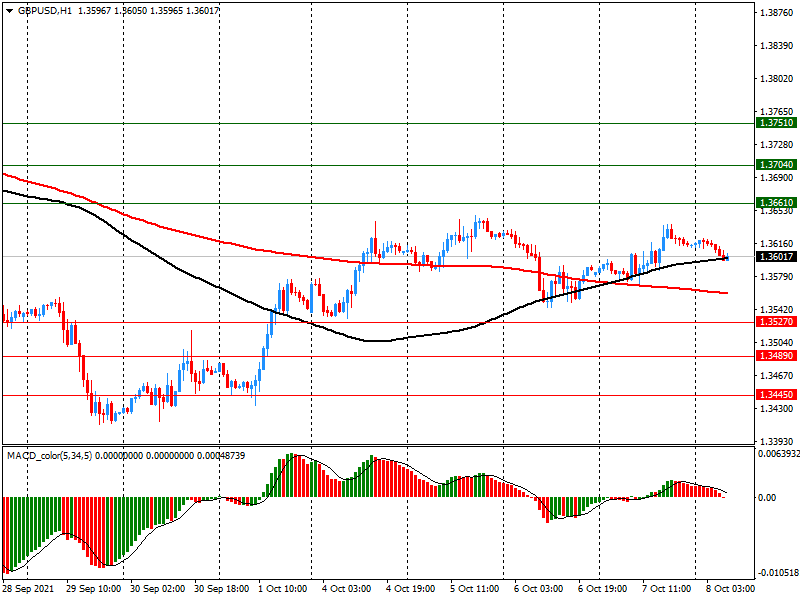Screen dimensions: 800x600
Task: Click the 1.35790 price scale value
Action: (x=777, y=277)
